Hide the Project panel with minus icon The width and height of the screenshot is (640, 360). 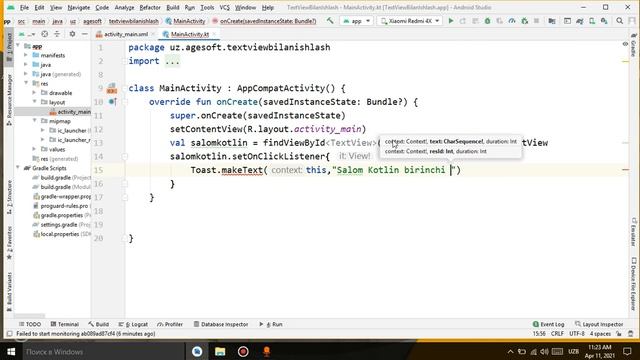pos(84,34)
